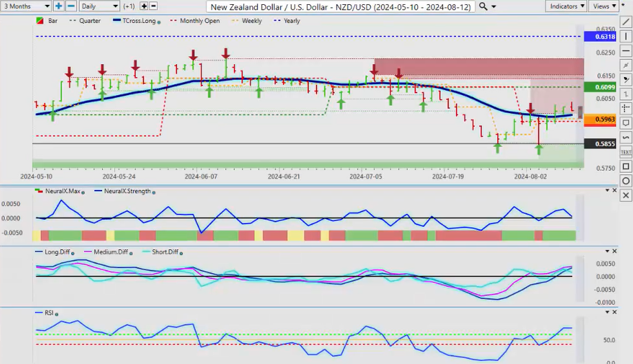Collapse the RSI panel using its arrow
Viewport: 633px width, 364px height.
pyautogui.click(x=606, y=313)
